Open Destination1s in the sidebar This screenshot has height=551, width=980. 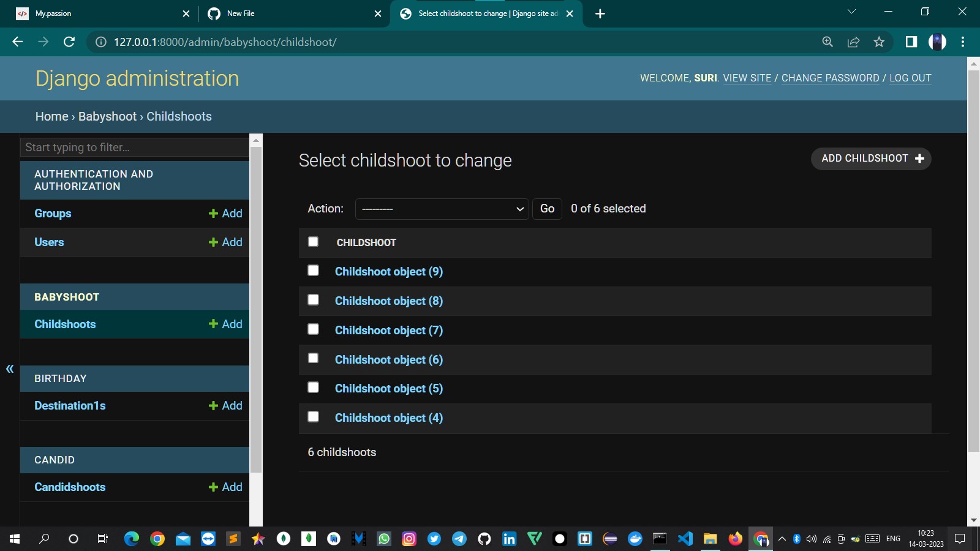point(70,406)
